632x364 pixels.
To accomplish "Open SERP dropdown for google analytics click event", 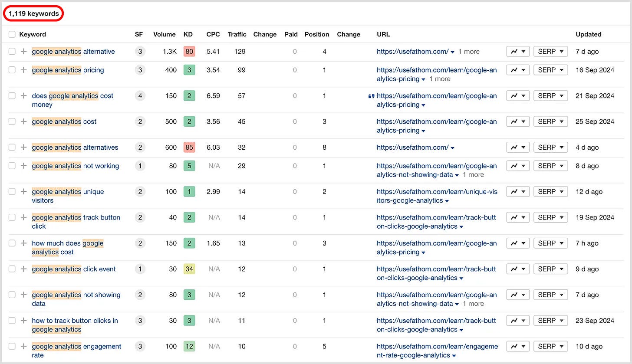I will point(550,269).
